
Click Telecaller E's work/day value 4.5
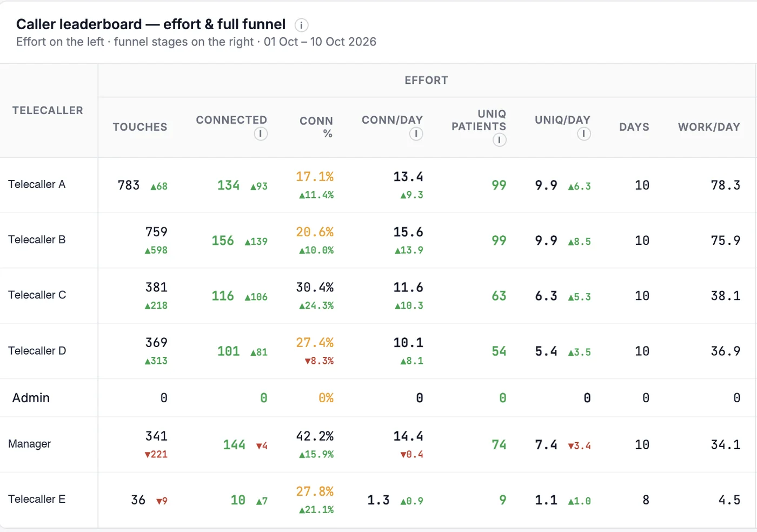click(729, 500)
